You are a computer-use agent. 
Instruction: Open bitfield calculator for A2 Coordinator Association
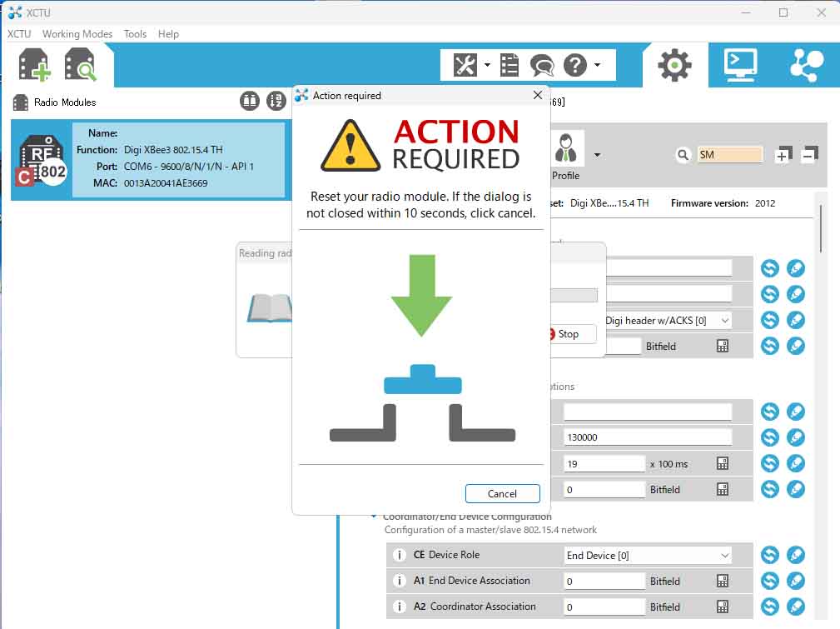(x=723, y=607)
